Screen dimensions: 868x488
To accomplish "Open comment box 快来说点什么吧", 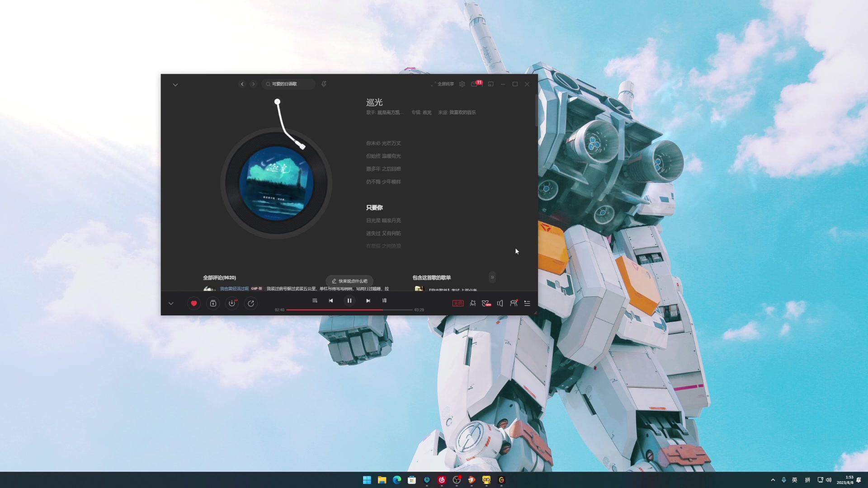I will [349, 281].
